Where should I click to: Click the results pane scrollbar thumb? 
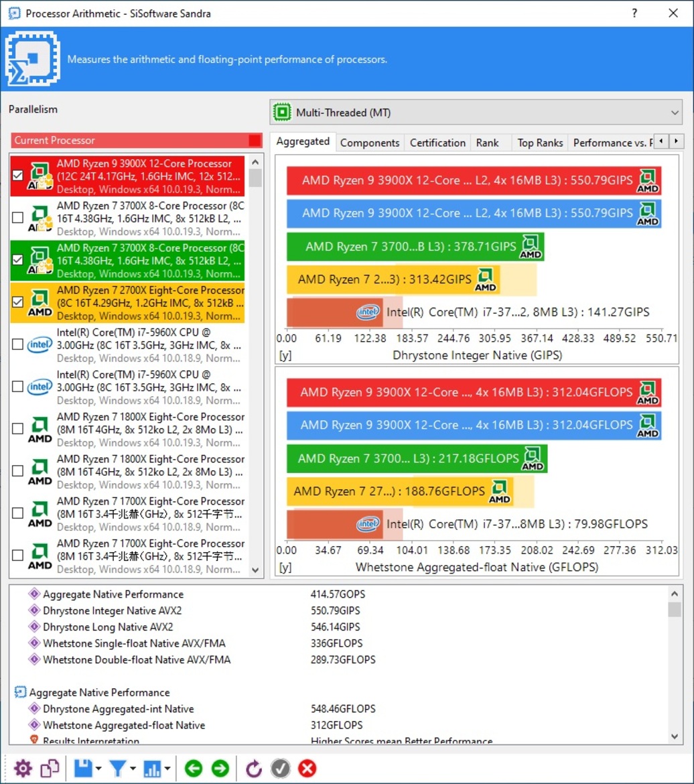[675, 610]
